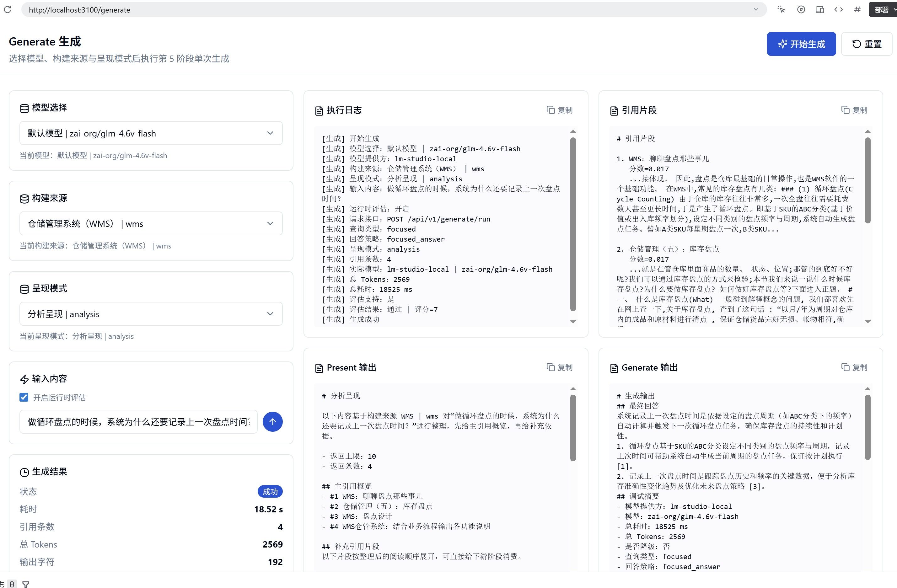Copy the 引用片段 panel content
Image resolution: width=897 pixels, height=588 pixels.
point(854,110)
